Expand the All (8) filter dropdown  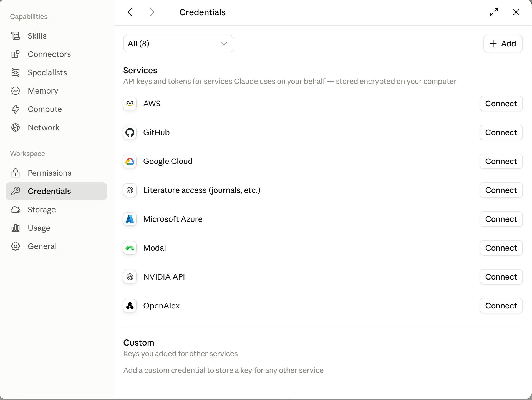click(179, 44)
